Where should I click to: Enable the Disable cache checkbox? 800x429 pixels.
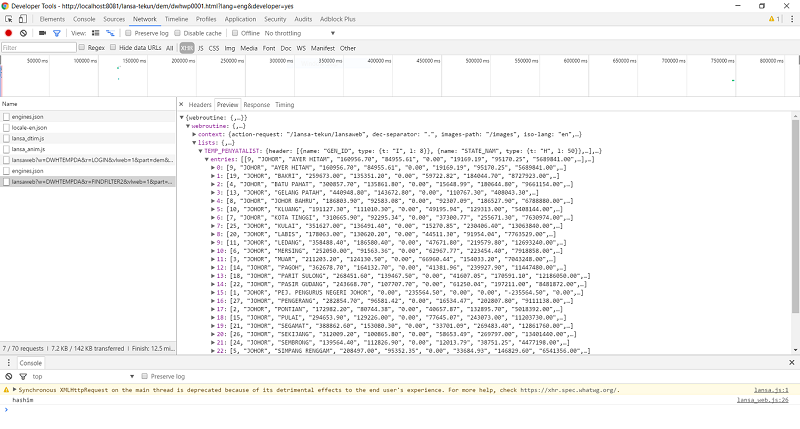177,33
